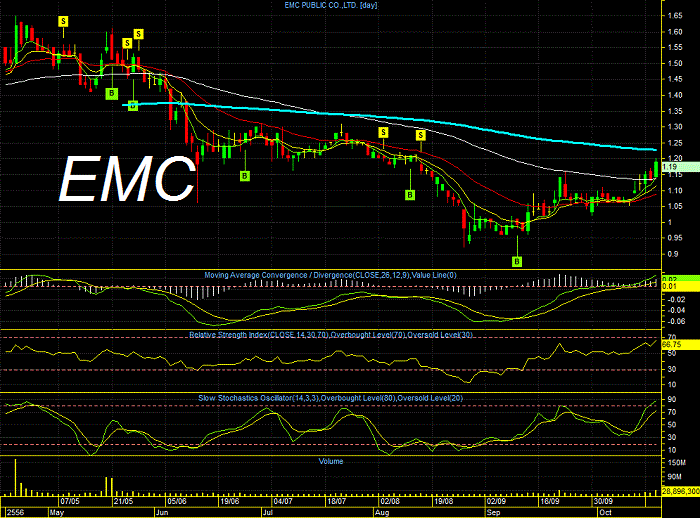Click the B buy marker below the September low
700x518 pixels.
(x=517, y=261)
